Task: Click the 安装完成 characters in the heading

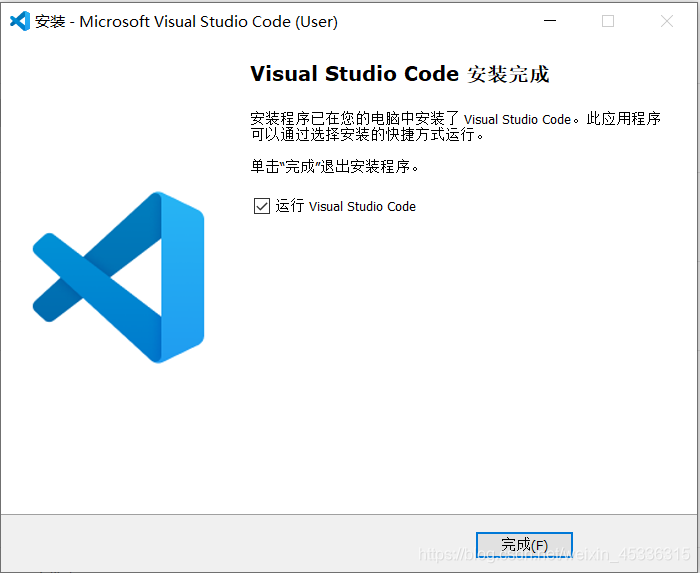Action: 508,74
